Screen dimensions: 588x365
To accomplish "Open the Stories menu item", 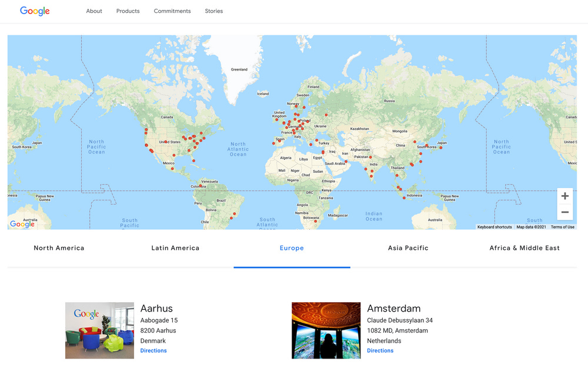I will (214, 11).
